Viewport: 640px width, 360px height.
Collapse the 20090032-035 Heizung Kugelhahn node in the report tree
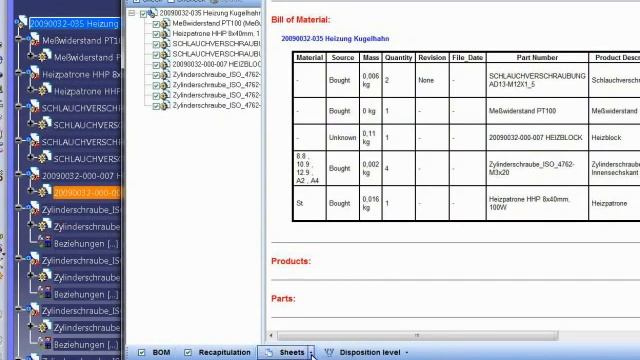[x=131, y=13]
